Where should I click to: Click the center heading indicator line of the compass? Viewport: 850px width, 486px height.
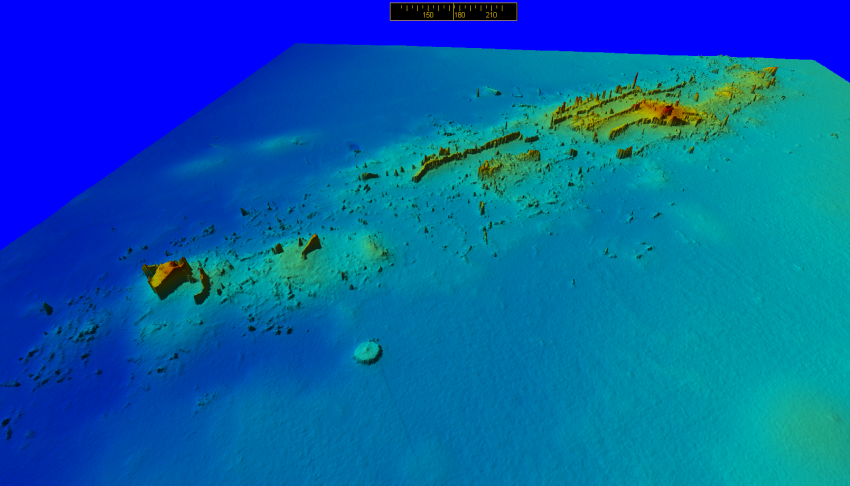click(453, 9)
